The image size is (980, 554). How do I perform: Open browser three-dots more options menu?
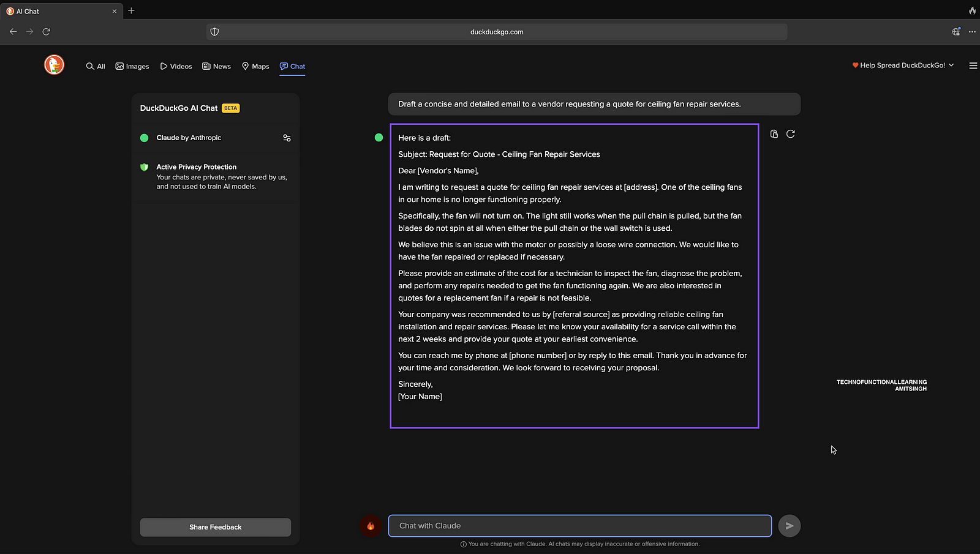point(972,32)
